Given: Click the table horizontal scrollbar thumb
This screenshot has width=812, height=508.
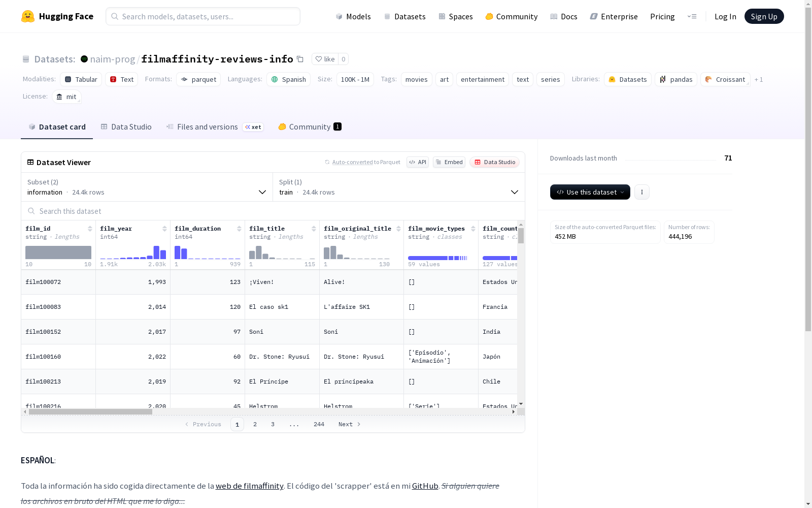Looking at the screenshot, I should click(90, 412).
